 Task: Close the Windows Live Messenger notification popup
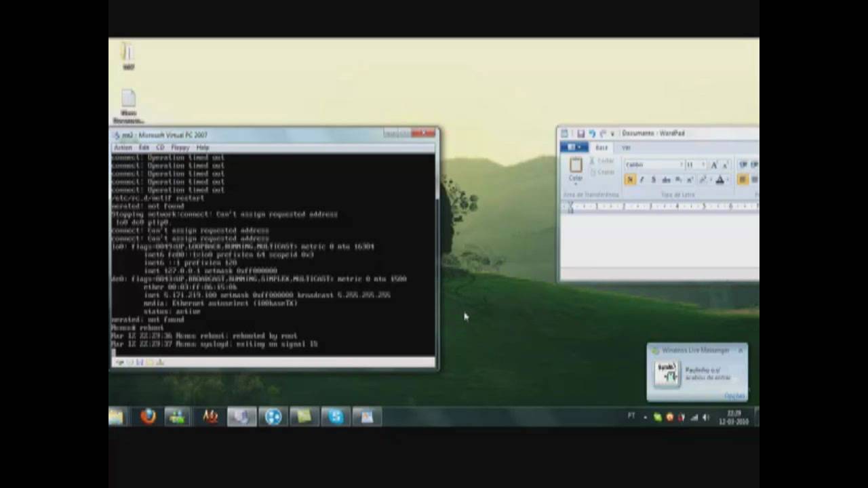741,350
